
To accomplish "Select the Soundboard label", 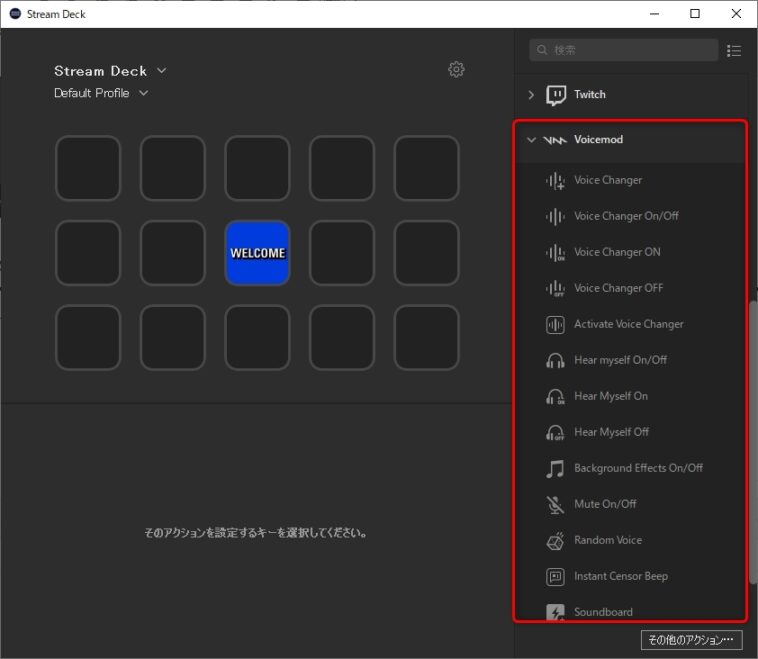I will pos(603,612).
